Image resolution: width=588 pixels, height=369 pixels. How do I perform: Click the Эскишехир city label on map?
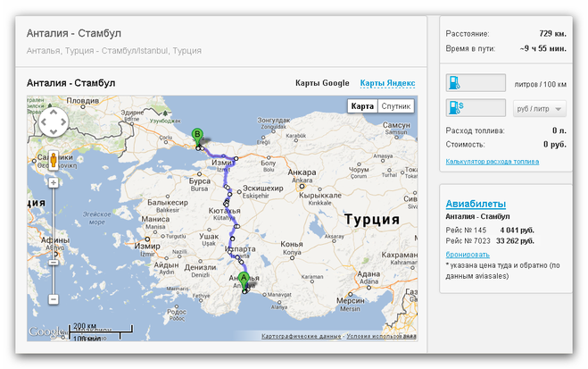pyautogui.click(x=263, y=188)
